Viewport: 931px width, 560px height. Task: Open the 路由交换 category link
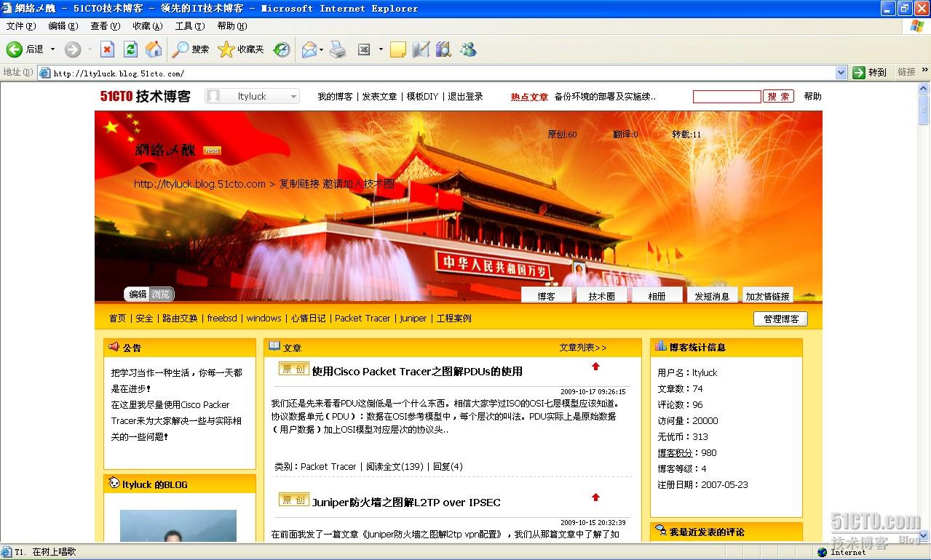[180, 319]
